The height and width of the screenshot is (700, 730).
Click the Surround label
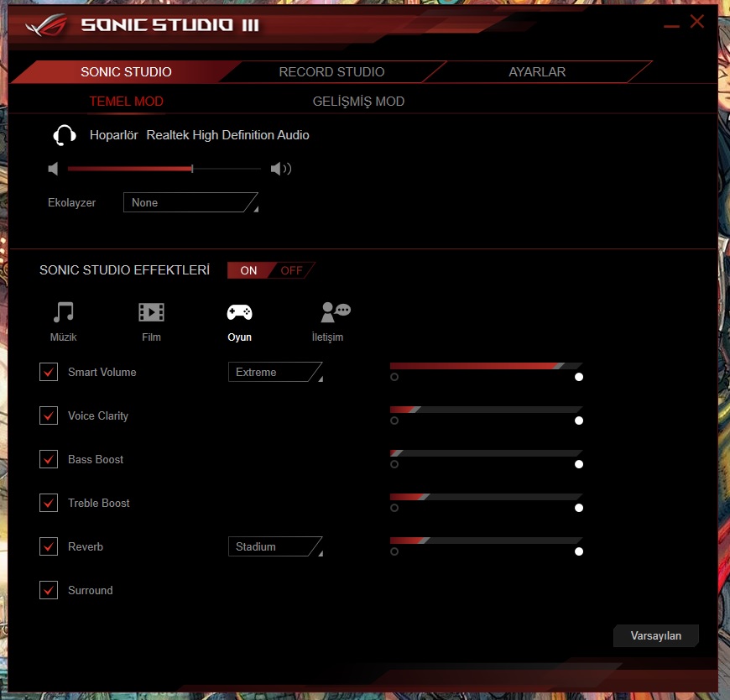[x=91, y=590]
